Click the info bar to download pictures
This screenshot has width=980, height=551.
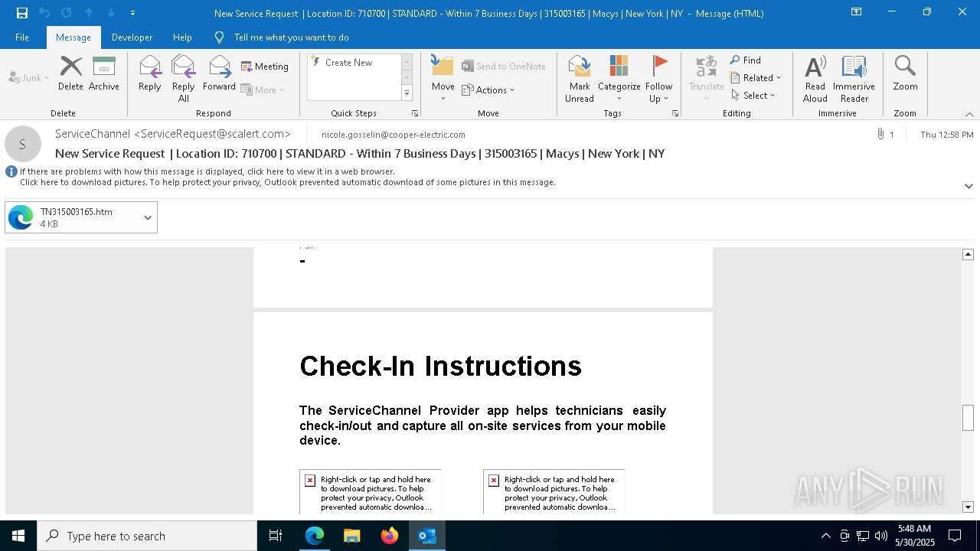(x=287, y=182)
